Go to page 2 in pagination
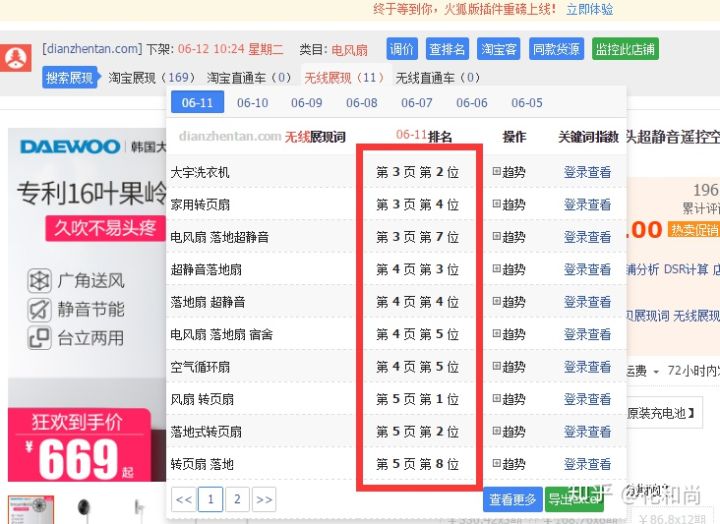This screenshot has height=524, width=720. 237,499
